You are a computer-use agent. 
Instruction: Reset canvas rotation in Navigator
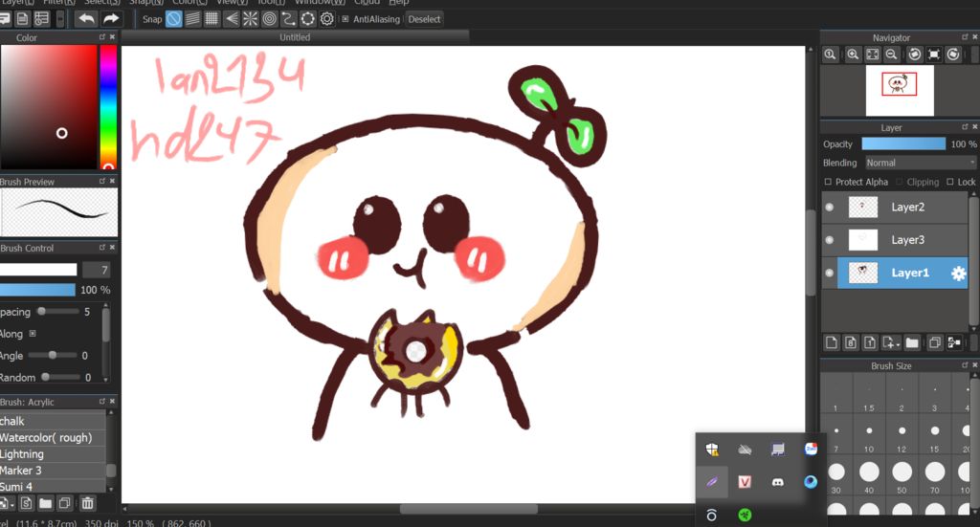(x=934, y=55)
